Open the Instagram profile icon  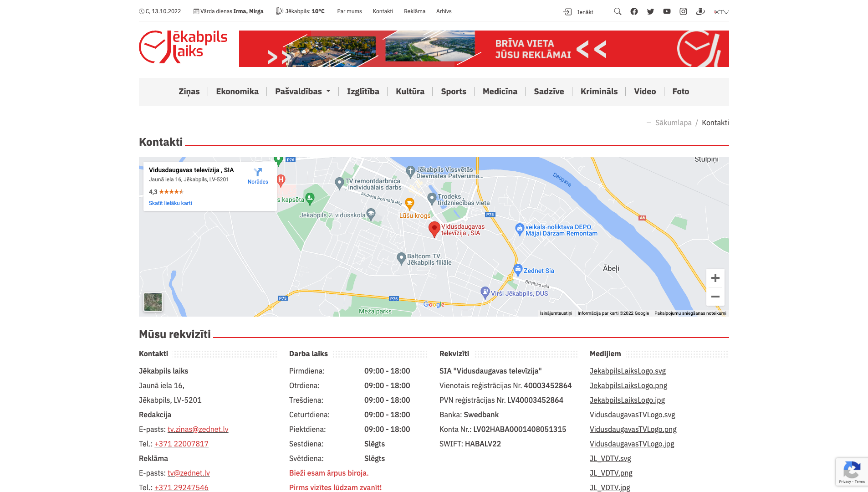[x=683, y=11]
